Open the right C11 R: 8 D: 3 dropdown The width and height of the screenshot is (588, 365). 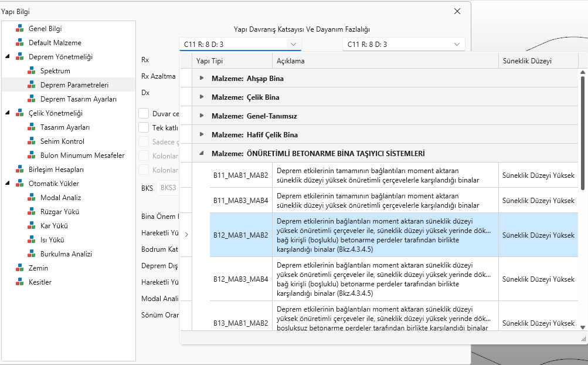tap(403, 44)
